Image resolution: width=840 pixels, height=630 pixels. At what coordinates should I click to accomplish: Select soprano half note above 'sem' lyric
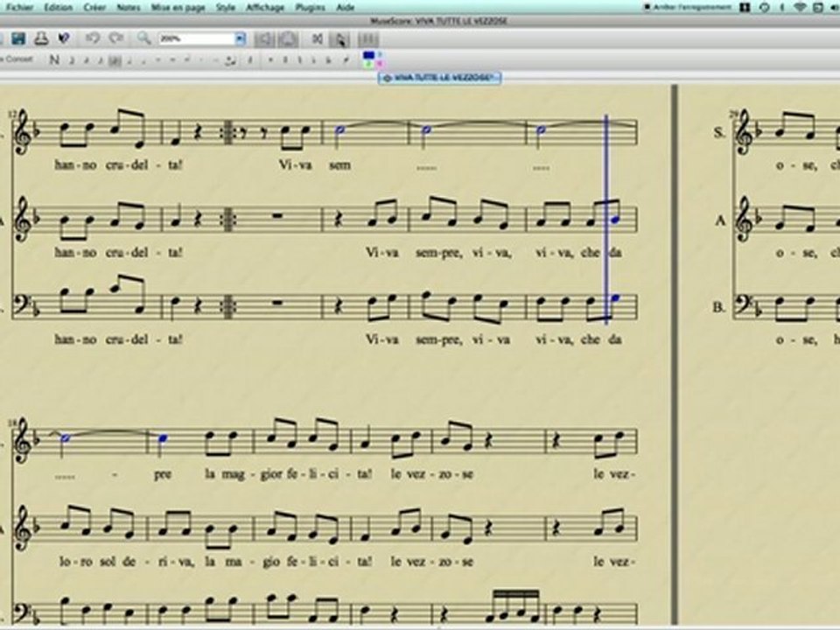point(339,129)
